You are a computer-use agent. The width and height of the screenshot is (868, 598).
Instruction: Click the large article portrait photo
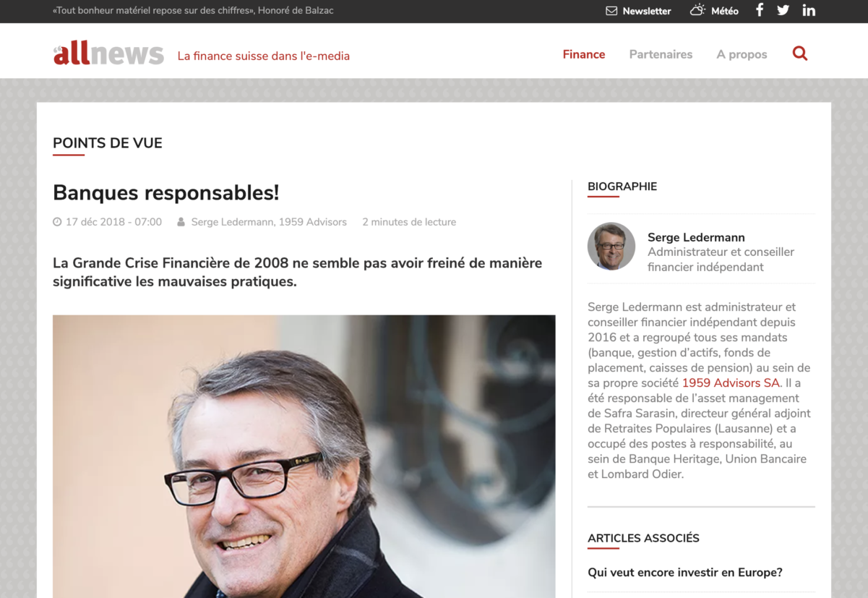click(304, 456)
